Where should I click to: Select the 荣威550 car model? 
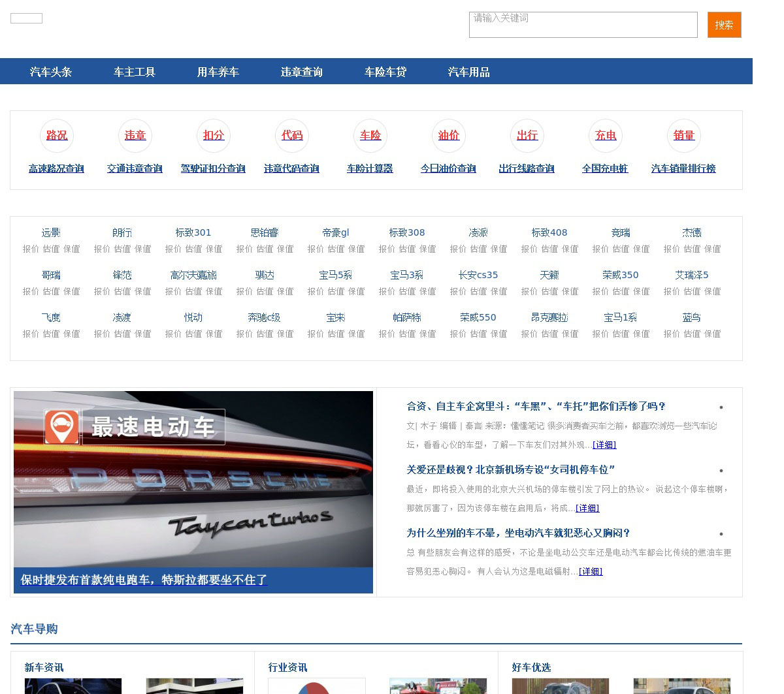pyautogui.click(x=478, y=317)
